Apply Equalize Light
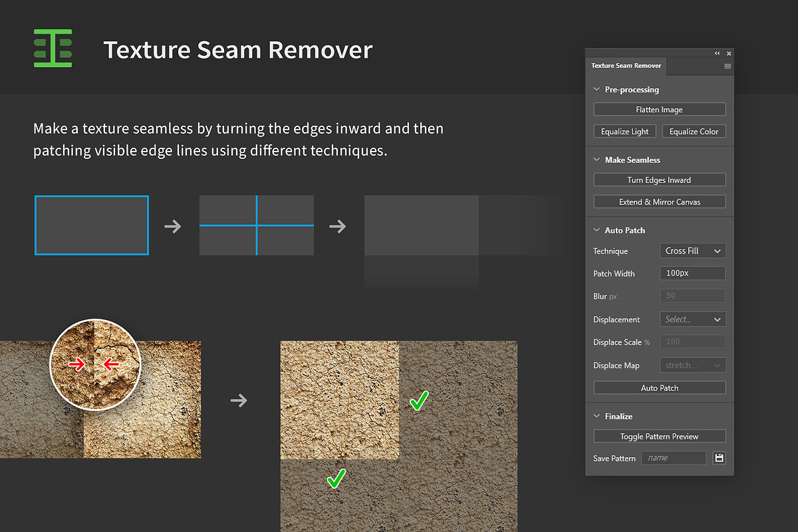This screenshot has width=798, height=532. 624,131
